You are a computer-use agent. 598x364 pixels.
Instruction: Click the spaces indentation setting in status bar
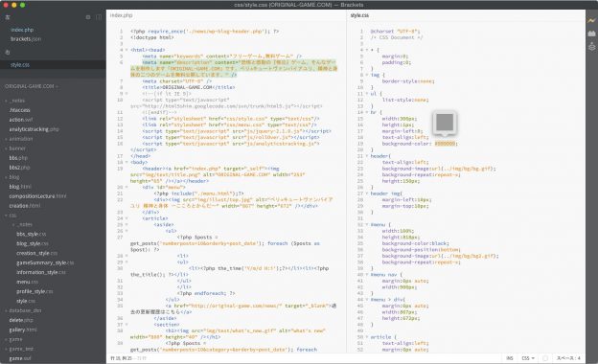(x=568, y=358)
